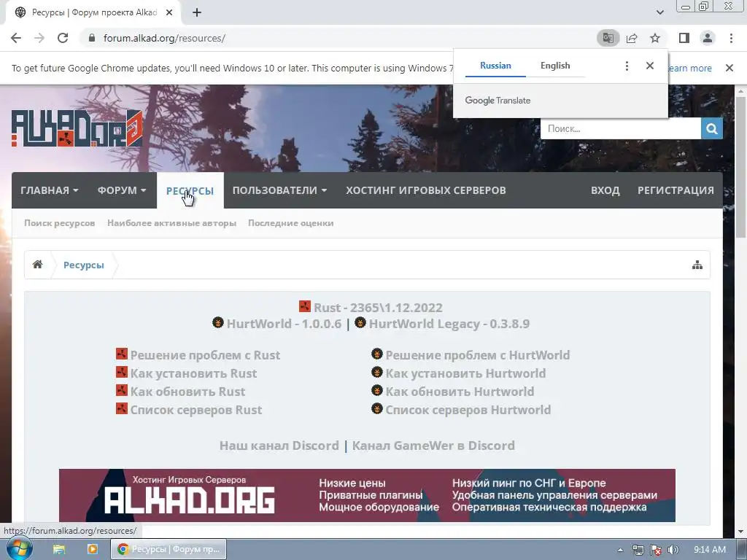Expand the ГЛАВНАЯ menu
The height and width of the screenshot is (560, 747).
coord(49,190)
